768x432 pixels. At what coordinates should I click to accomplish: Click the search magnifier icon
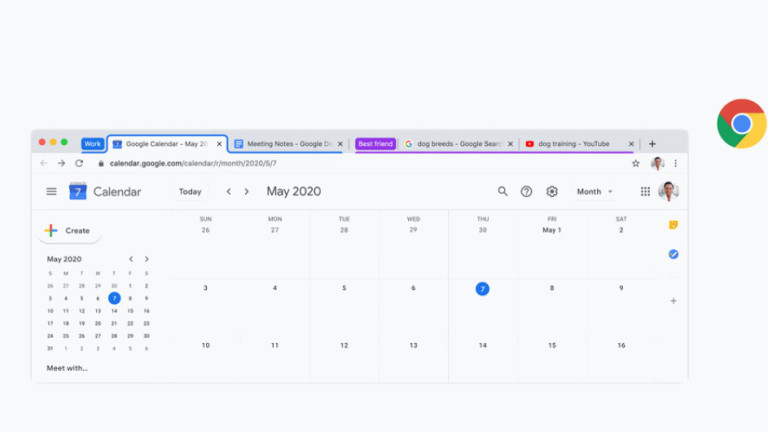pyautogui.click(x=503, y=192)
